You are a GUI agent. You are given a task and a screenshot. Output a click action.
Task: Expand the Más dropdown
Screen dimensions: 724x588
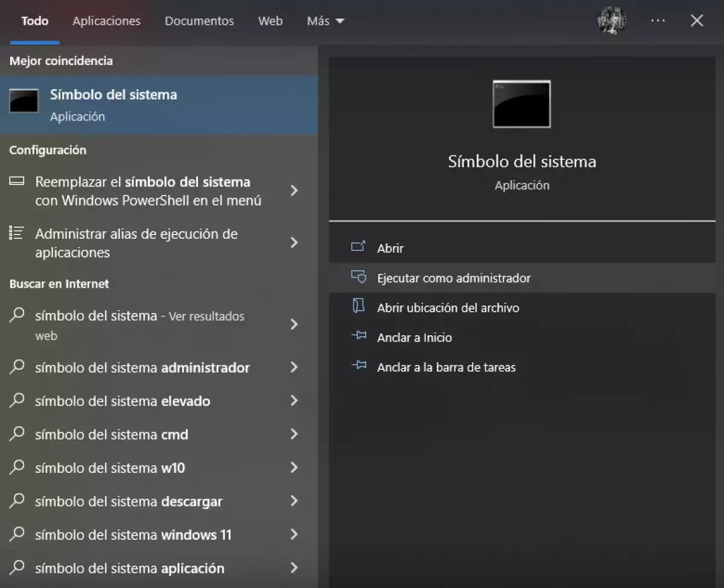326,21
